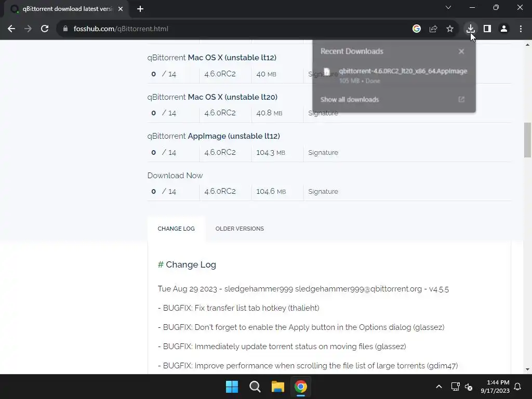View site info via the lock icon
The height and width of the screenshot is (399, 532).
point(65,29)
